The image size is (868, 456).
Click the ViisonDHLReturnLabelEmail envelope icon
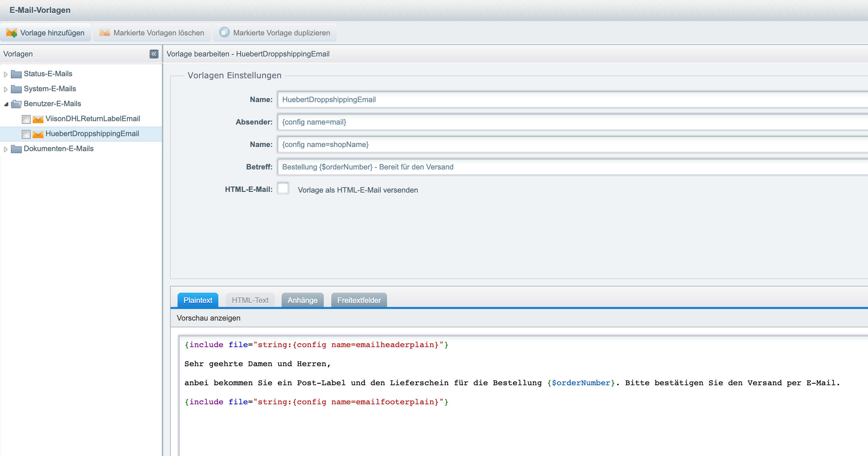38,119
